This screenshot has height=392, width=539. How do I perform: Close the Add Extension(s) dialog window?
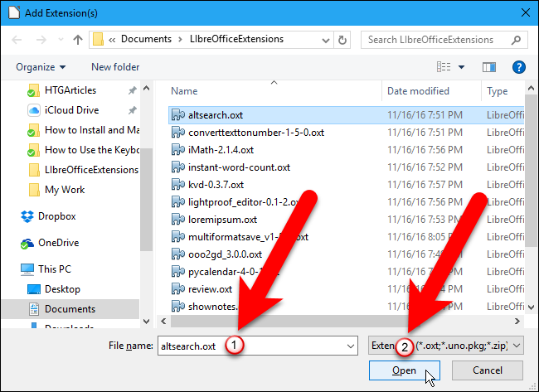tap(525, 12)
